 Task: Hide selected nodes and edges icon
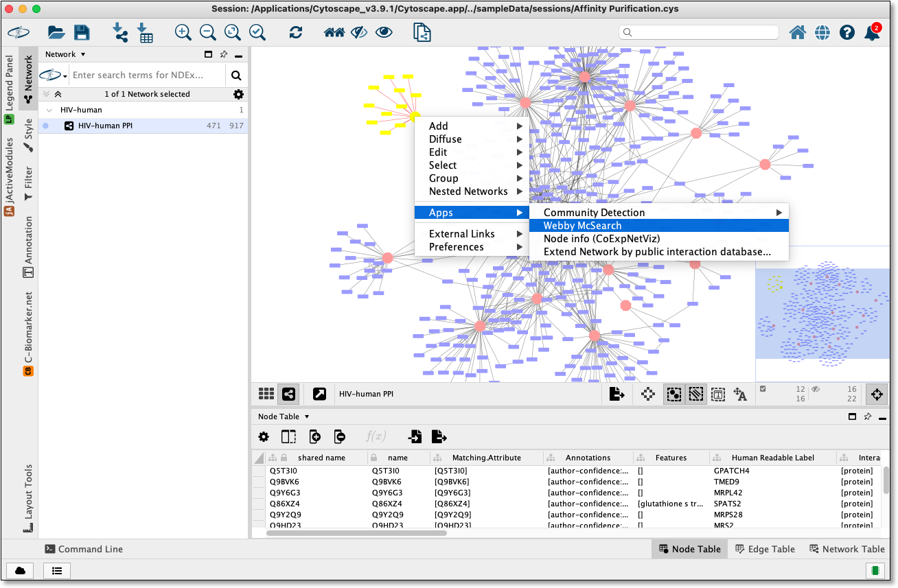point(359,32)
